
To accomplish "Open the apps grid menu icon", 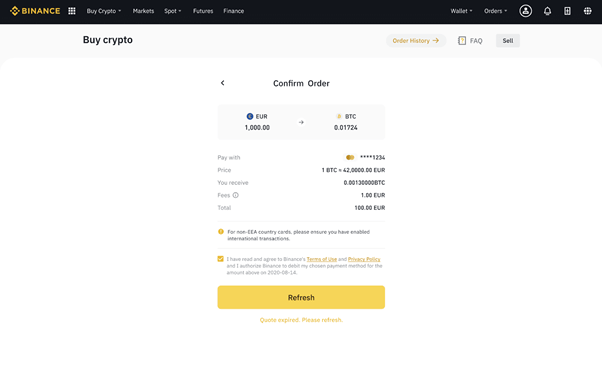I will [72, 11].
